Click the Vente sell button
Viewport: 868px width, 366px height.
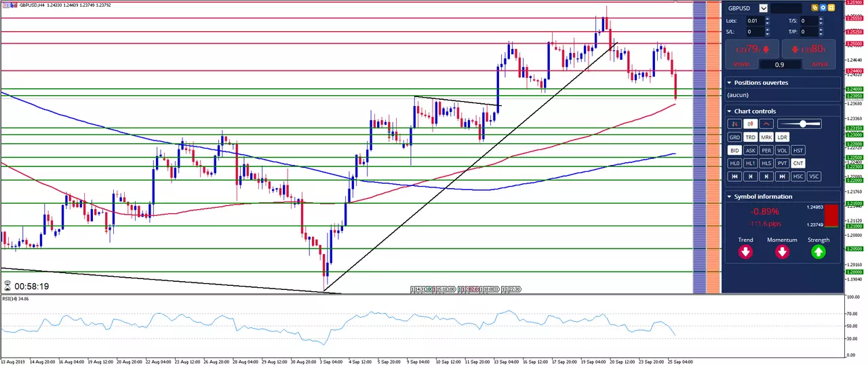point(751,54)
